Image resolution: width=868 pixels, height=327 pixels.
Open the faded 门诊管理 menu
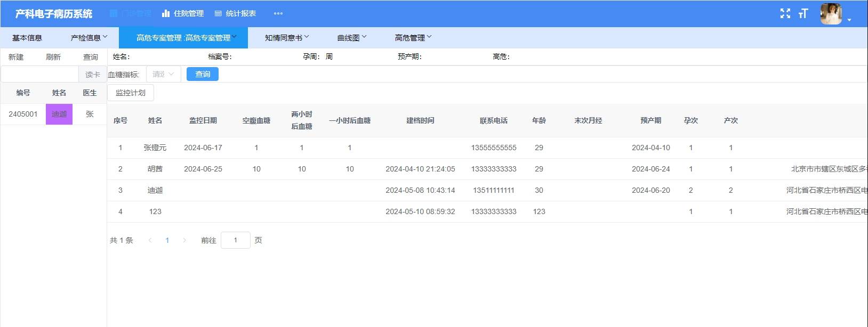(131, 13)
